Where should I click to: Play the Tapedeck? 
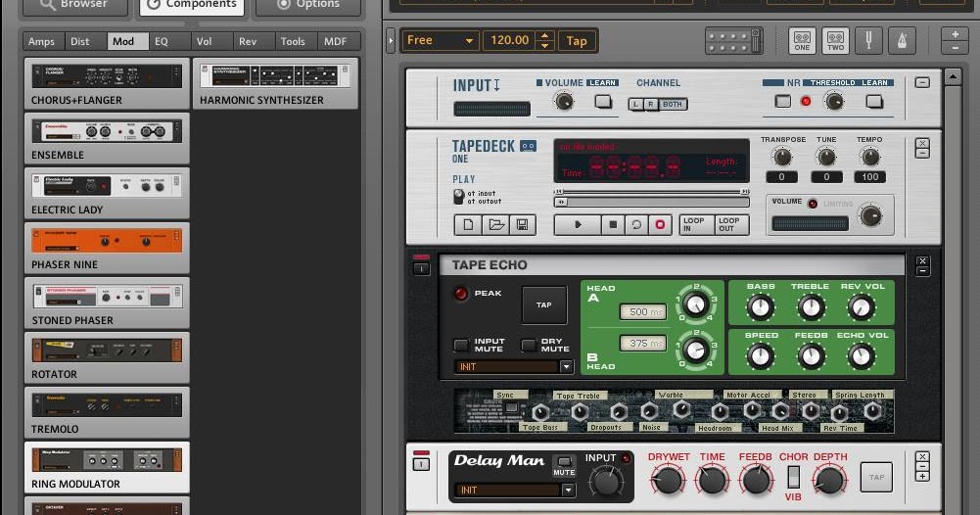point(578,225)
